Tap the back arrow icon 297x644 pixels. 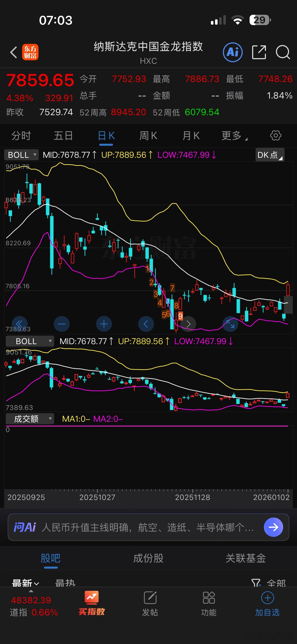click(x=14, y=52)
